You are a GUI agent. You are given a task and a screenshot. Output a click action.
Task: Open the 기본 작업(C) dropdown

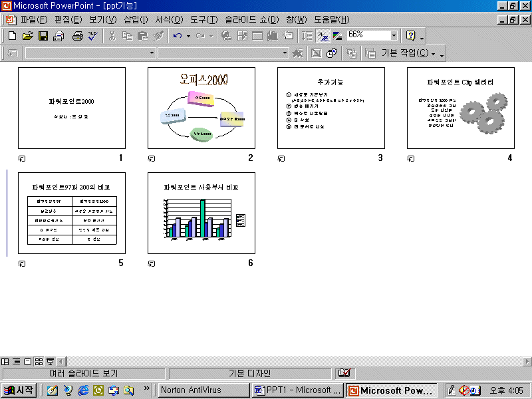click(x=408, y=53)
